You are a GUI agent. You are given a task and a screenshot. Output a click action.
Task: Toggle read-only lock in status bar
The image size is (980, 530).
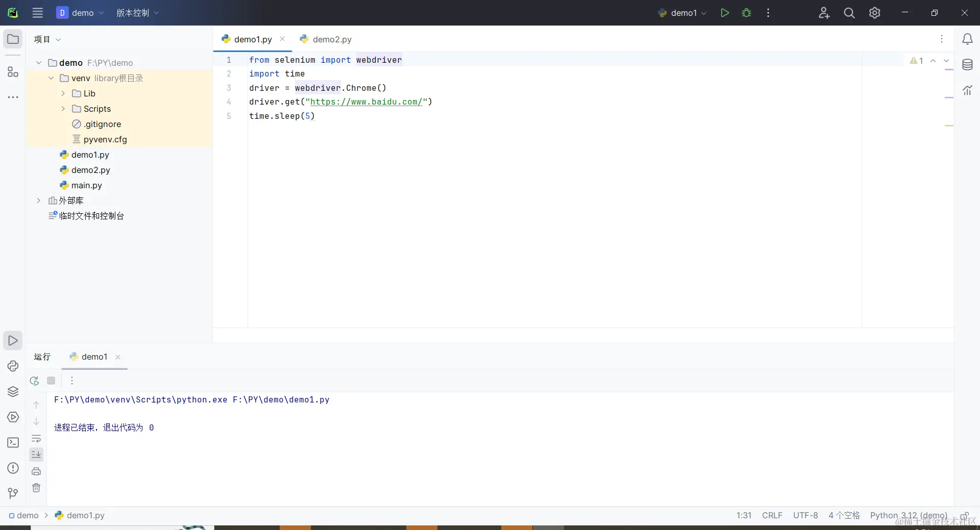click(964, 515)
